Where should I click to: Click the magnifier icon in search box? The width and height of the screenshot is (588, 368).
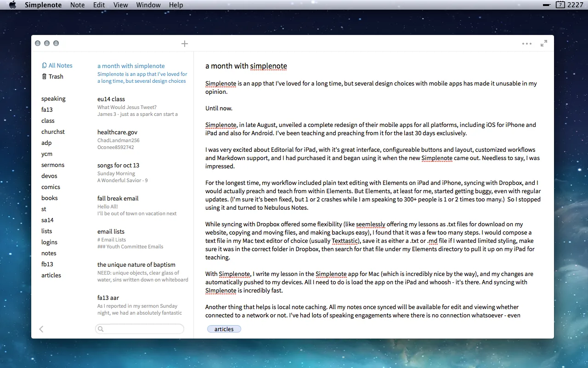point(101,329)
